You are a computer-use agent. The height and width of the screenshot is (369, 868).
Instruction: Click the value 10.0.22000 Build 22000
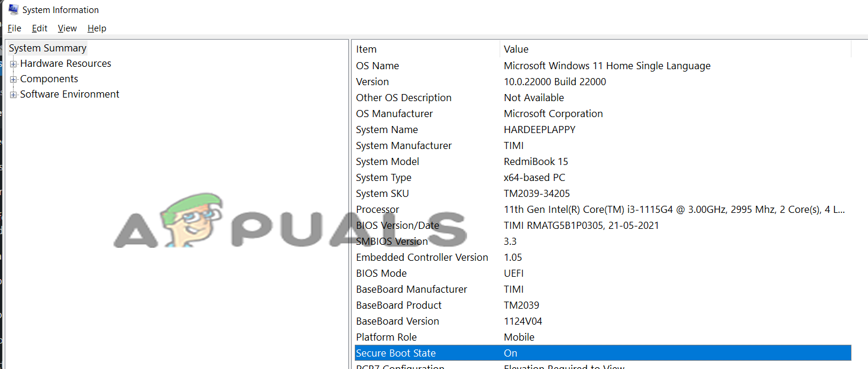point(555,82)
